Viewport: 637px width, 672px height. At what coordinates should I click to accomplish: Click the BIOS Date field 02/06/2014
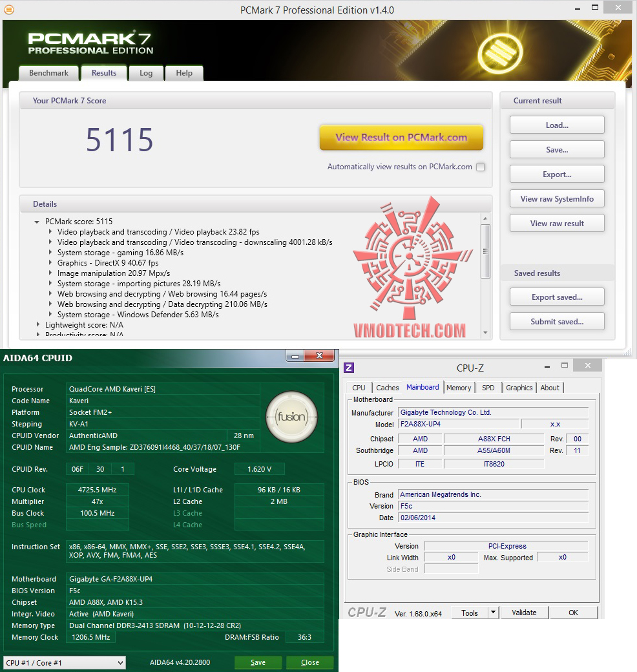coord(494,518)
